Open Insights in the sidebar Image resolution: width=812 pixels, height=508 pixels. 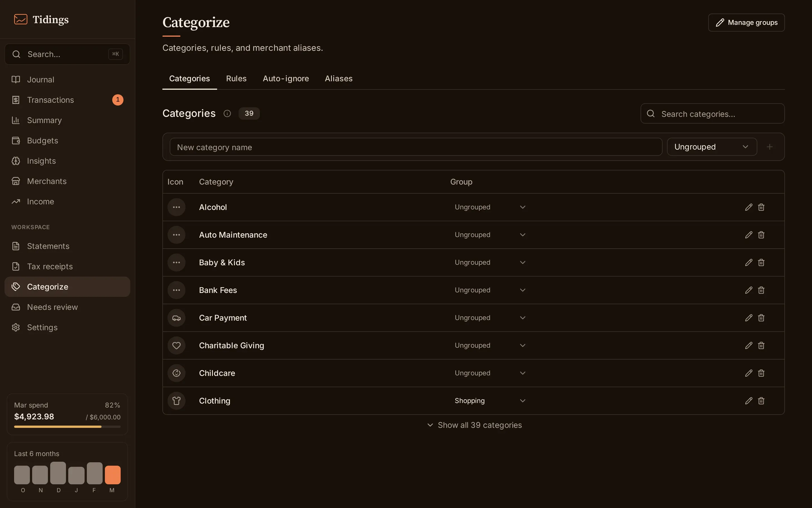tap(67, 161)
